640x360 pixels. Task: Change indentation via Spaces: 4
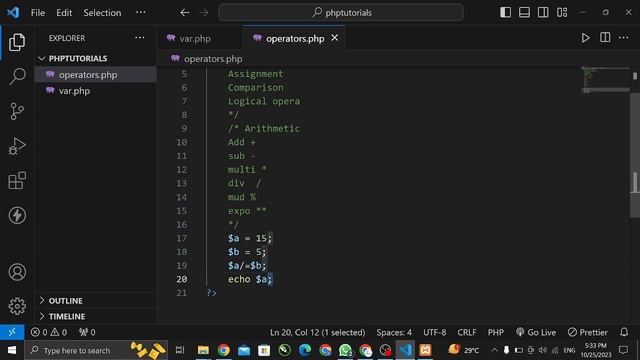(394, 332)
